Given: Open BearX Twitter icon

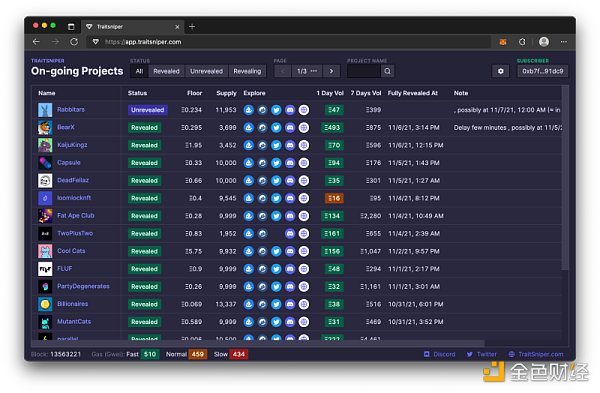Looking at the screenshot, I should pyautogui.click(x=276, y=127).
